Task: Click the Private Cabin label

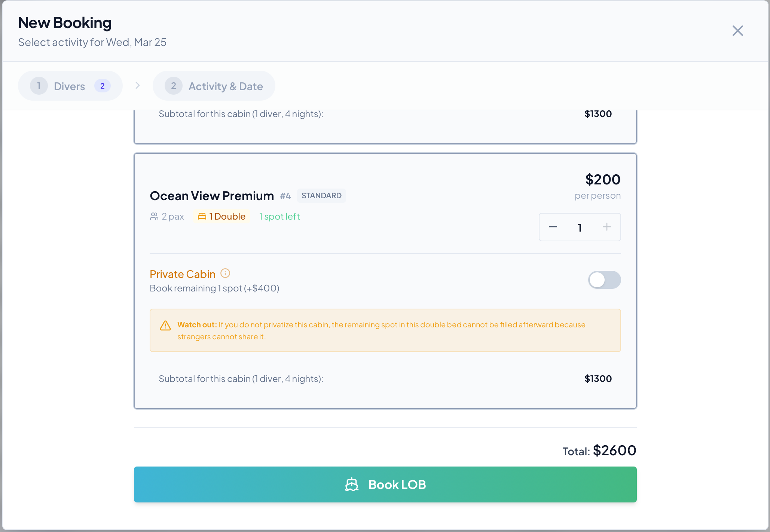Action: click(x=183, y=274)
